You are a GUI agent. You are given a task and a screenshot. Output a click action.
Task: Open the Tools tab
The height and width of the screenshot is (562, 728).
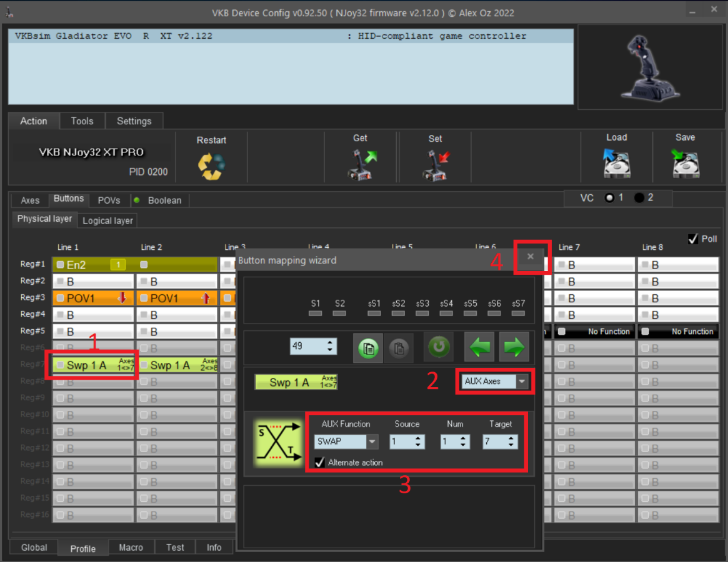click(x=82, y=121)
